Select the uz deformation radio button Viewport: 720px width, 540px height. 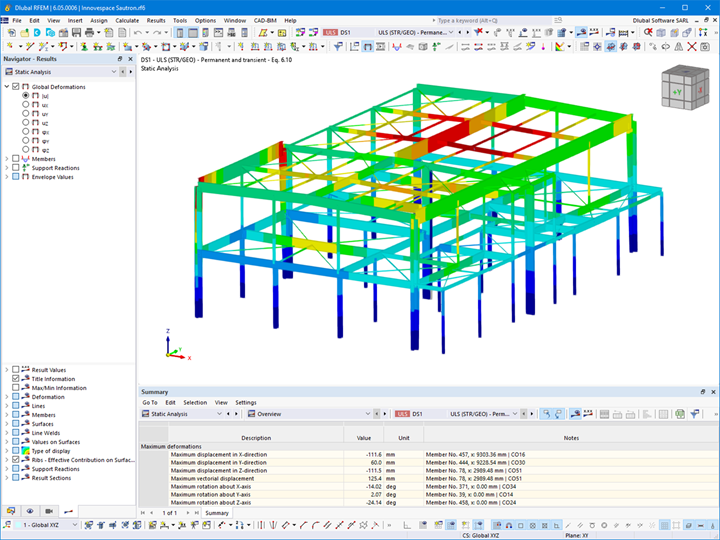pos(26,123)
